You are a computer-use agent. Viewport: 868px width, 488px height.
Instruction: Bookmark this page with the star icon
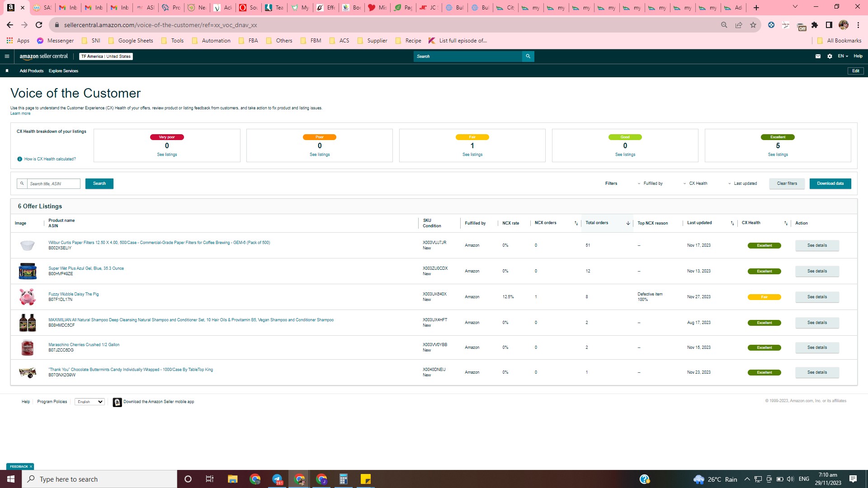coord(753,25)
